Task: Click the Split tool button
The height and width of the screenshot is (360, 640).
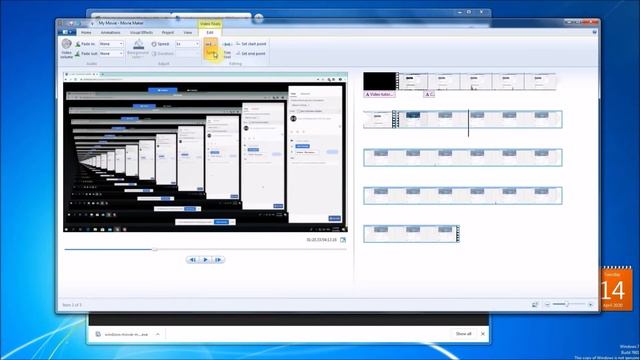Action: (x=211, y=49)
